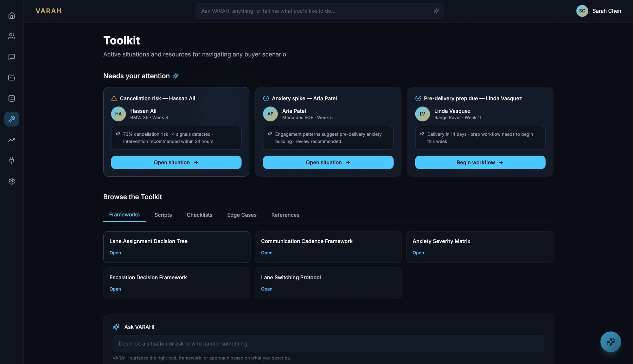Click the LV avatar for Linda Vasquez
The image size is (633, 364).
pyautogui.click(x=422, y=114)
